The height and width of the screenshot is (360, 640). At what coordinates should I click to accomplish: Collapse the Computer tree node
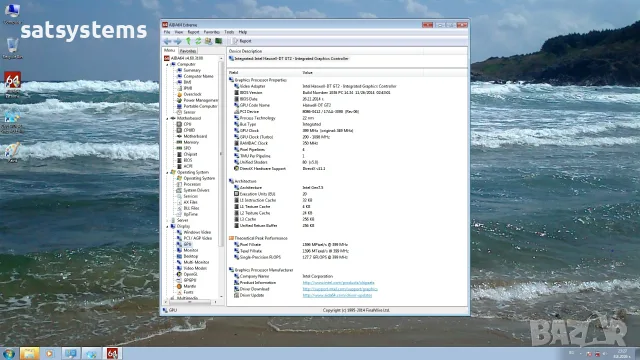click(x=167, y=64)
